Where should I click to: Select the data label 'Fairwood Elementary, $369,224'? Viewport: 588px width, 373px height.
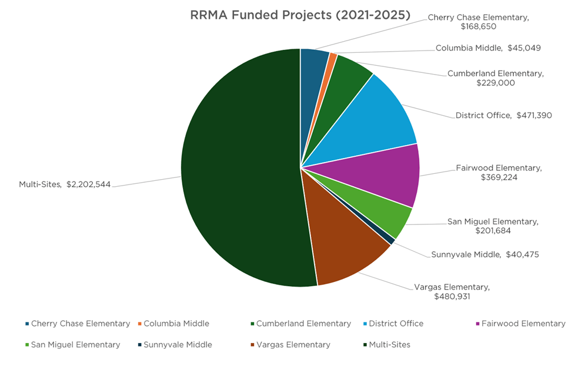499,172
